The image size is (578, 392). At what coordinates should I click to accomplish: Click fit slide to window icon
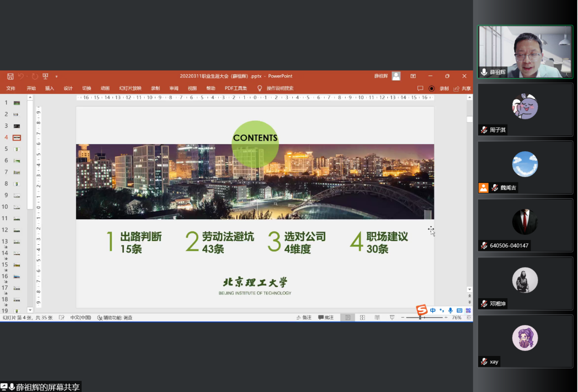point(469,318)
